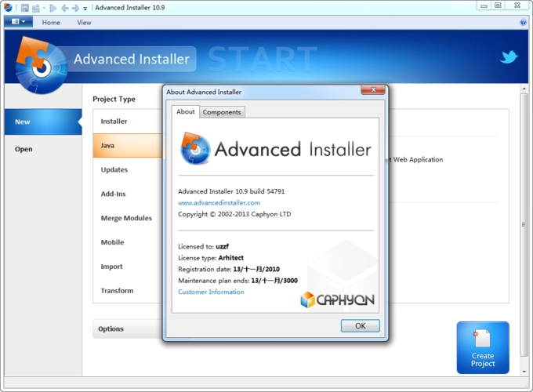The width and height of the screenshot is (533, 392).
Task: Click the Copyright 2002-2013 Caphyon LTD text
Action: click(x=234, y=214)
